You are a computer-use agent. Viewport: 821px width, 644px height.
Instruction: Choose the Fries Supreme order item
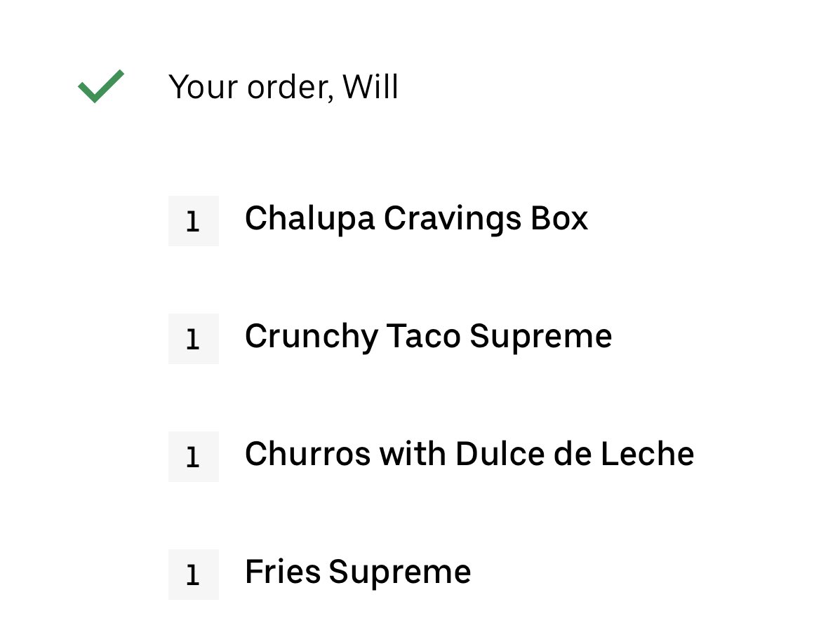357,572
